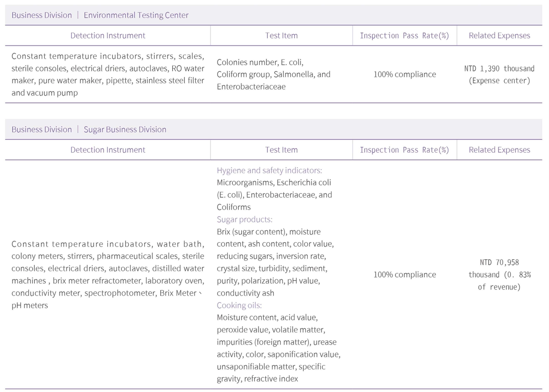Click the Cooking oils subheading
Image resolution: width=549 pixels, height=392 pixels.
tap(239, 305)
